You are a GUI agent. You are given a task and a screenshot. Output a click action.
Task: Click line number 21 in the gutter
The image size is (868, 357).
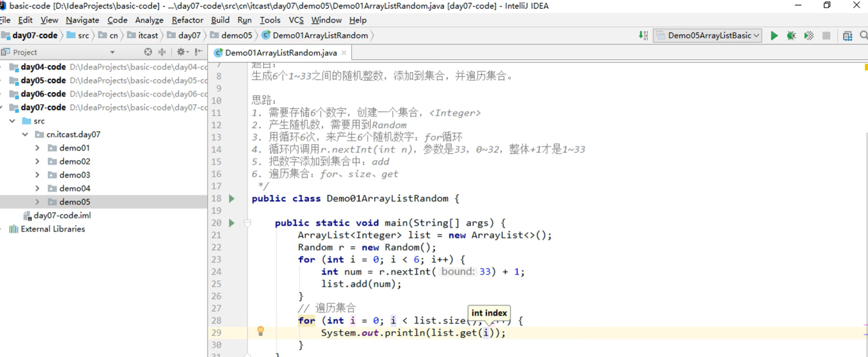coord(216,235)
